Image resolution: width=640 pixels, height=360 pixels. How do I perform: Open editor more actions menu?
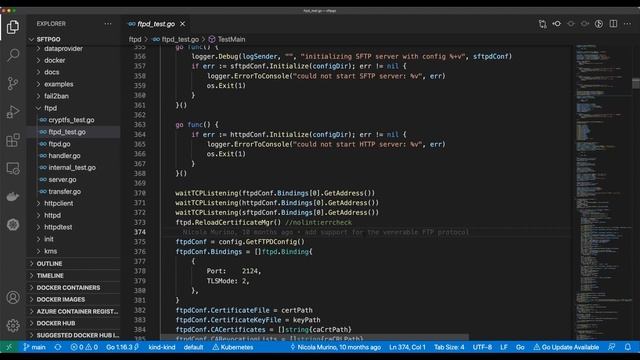[x=627, y=24]
